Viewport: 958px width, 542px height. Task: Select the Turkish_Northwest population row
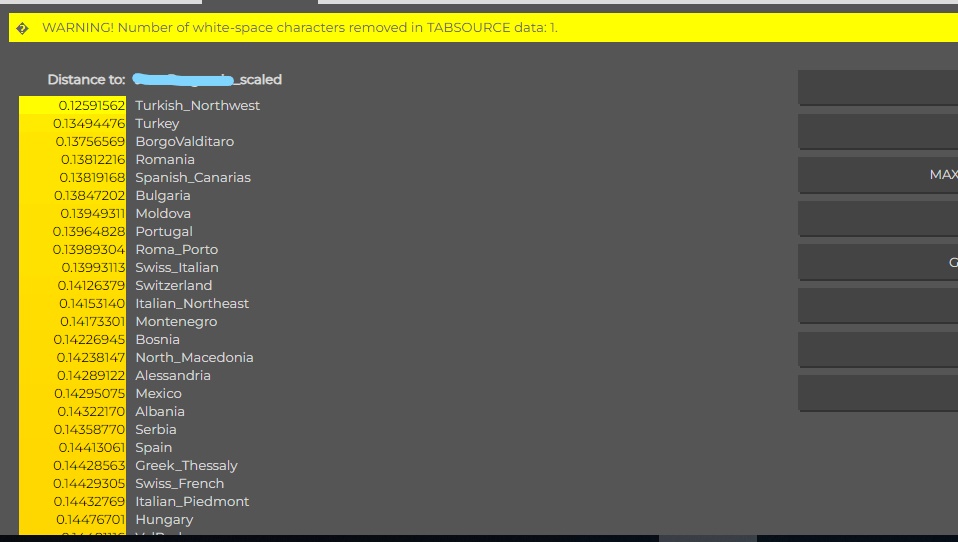197,105
